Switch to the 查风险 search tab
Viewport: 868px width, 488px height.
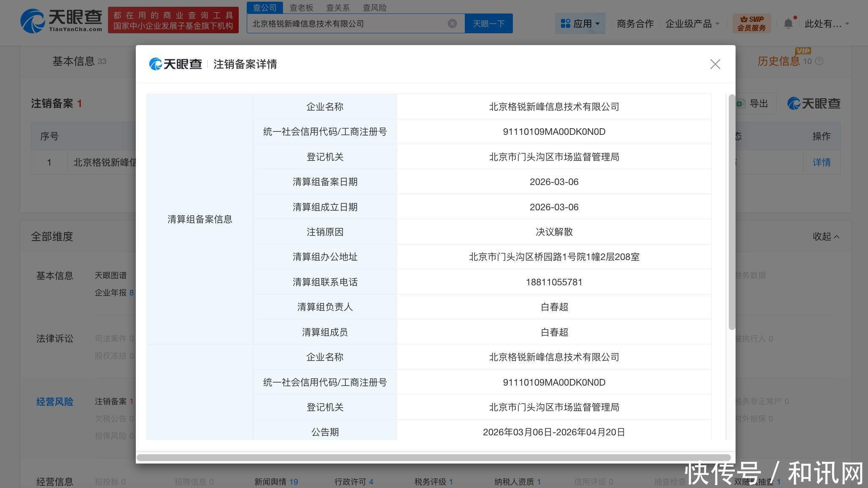click(375, 8)
